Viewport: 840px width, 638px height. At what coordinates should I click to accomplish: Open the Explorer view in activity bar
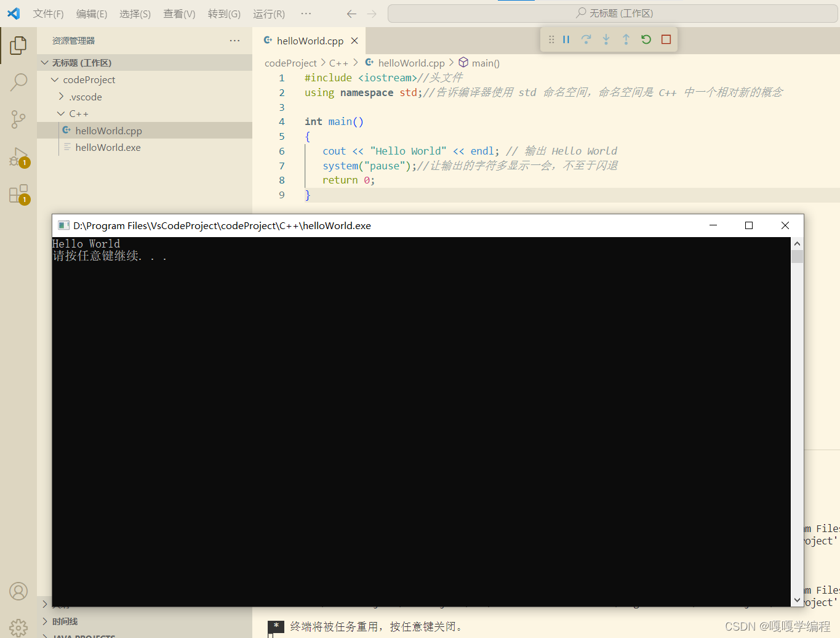[18, 45]
